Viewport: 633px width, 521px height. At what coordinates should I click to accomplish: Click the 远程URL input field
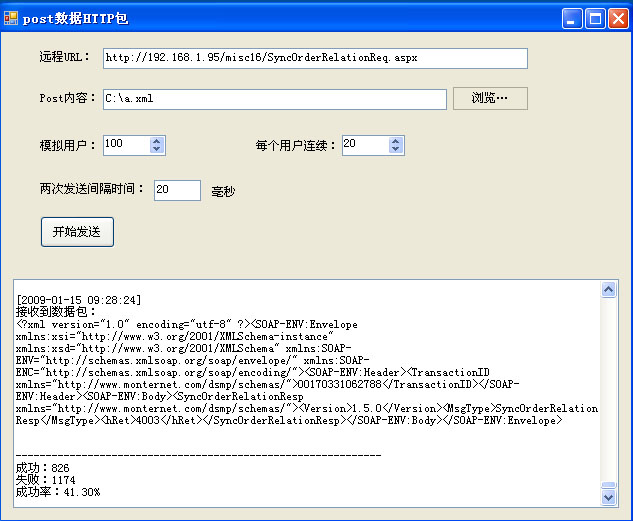[315, 58]
